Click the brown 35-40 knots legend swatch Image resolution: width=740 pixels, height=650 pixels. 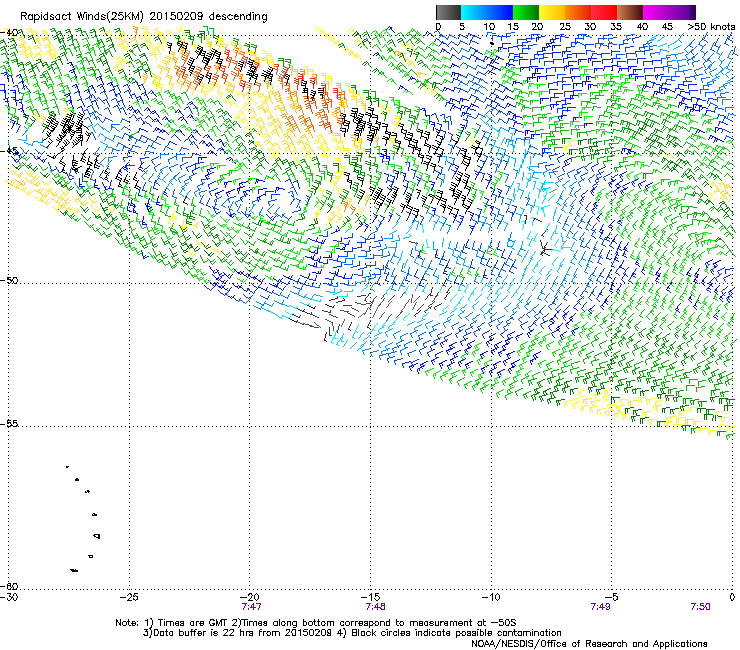pyautogui.click(x=630, y=12)
